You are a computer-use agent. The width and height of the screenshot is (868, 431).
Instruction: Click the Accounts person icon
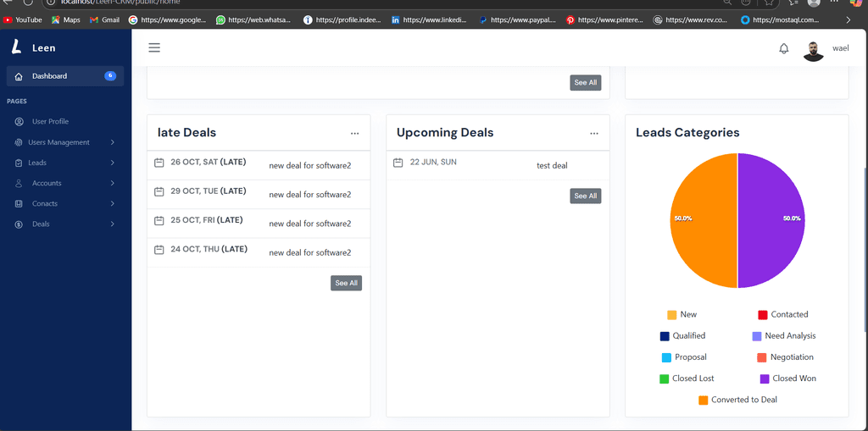pyautogui.click(x=19, y=183)
